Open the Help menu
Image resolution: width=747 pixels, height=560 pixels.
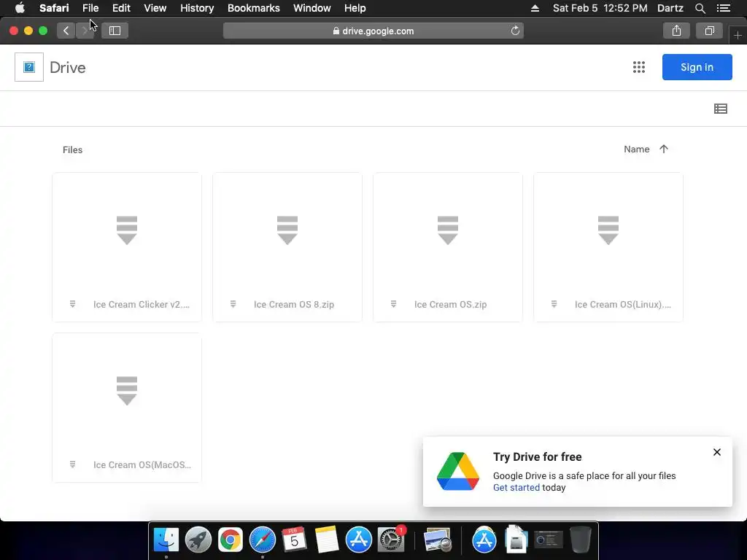coord(355,8)
